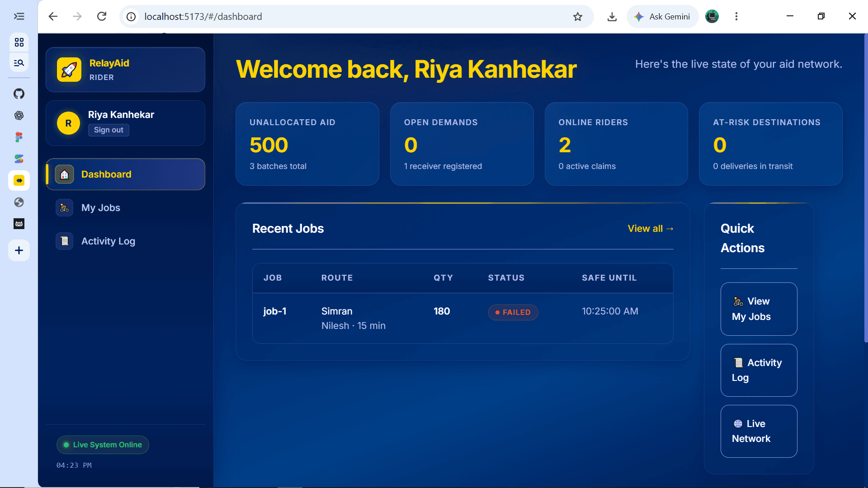Open the browser profile avatar
Viewport: 868px width, 488px height.
click(x=712, y=17)
